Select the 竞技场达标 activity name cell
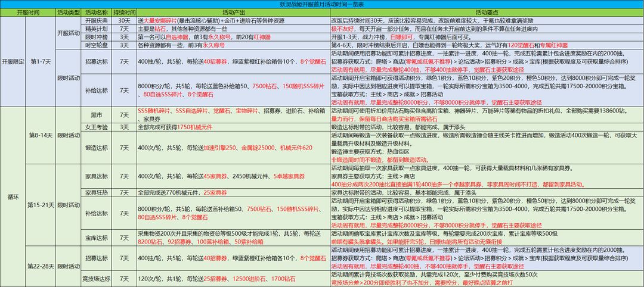 [96, 279]
